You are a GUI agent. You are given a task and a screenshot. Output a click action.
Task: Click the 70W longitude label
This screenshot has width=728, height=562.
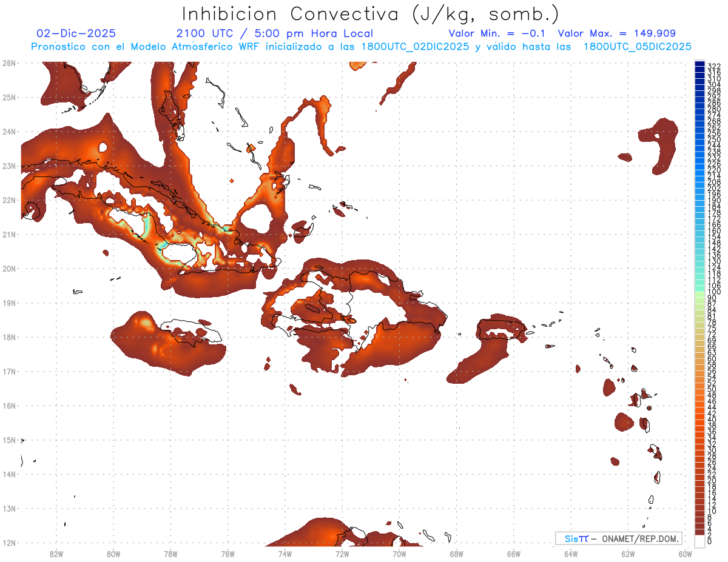(399, 553)
